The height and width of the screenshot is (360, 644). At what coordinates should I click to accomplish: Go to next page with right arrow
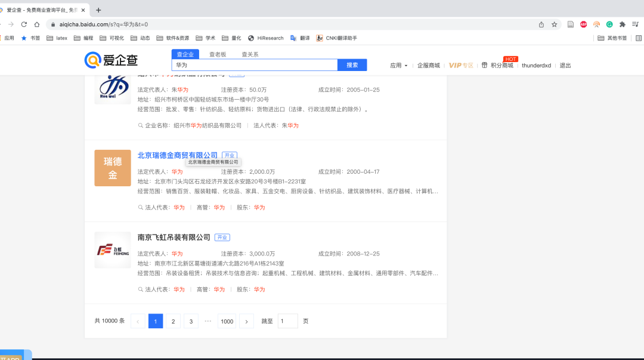[x=246, y=321]
